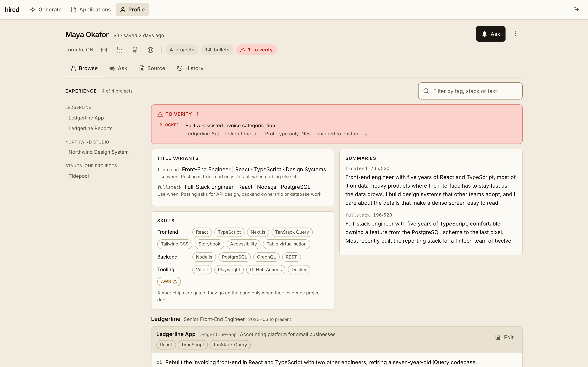Click the email envelope icon
This screenshot has width=588, height=367.
tap(104, 50)
